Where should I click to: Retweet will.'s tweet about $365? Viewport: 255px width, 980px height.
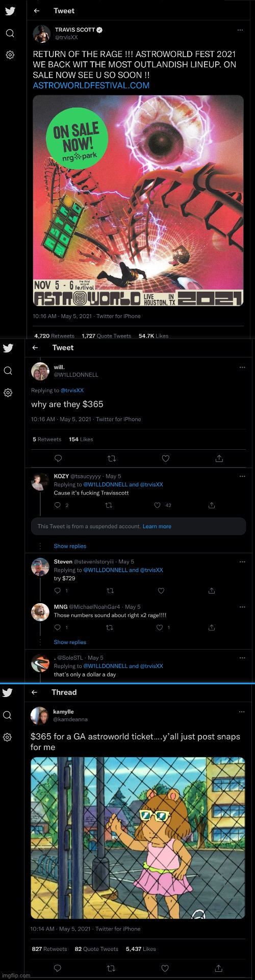(112, 458)
